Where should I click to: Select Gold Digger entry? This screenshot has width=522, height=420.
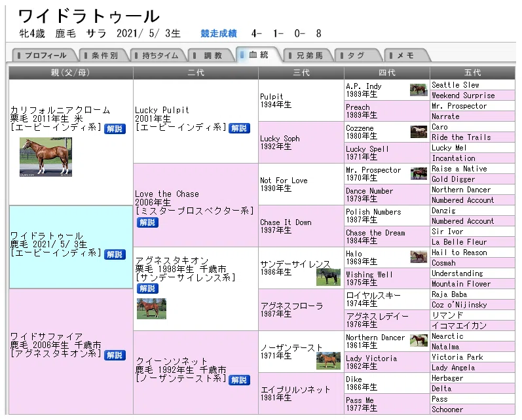click(472, 179)
